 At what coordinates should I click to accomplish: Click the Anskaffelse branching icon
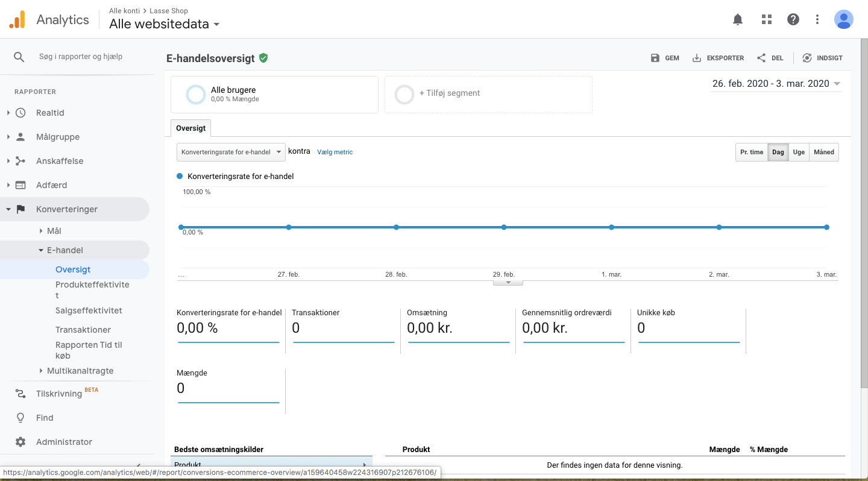coord(20,161)
